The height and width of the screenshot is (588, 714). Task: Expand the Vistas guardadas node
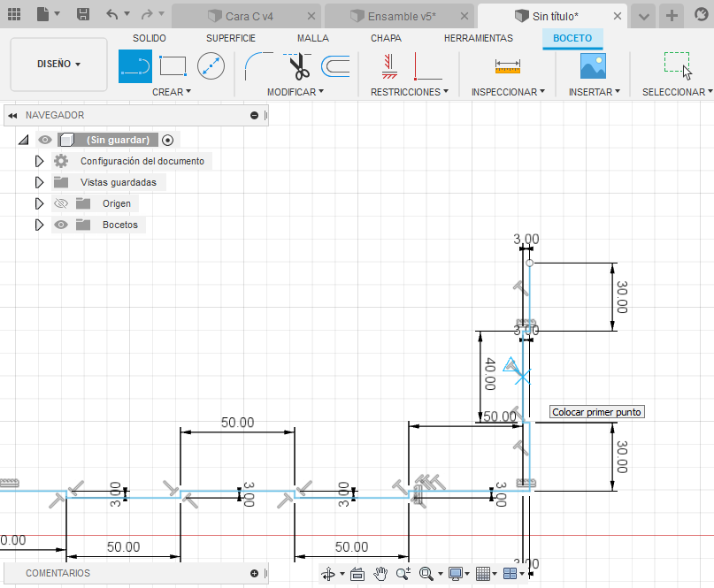tap(39, 182)
